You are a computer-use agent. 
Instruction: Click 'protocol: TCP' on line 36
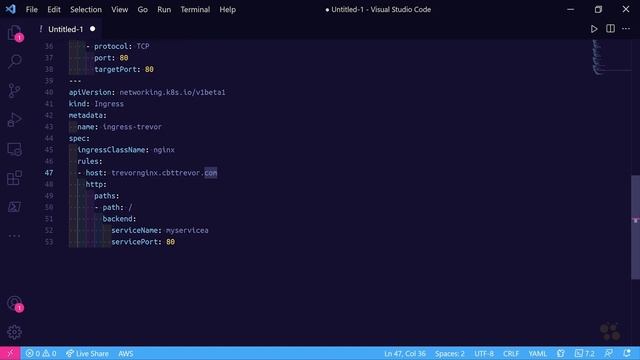pyautogui.click(x=122, y=46)
